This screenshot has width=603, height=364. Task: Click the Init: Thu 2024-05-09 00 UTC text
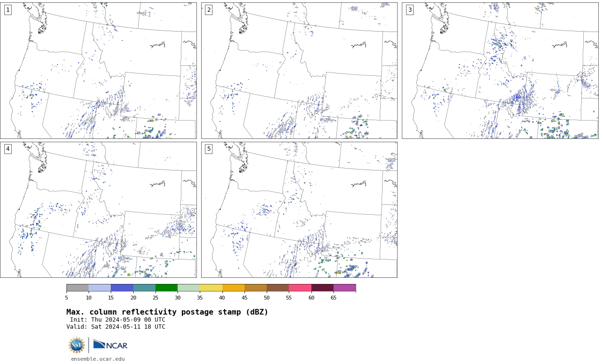pos(118,320)
